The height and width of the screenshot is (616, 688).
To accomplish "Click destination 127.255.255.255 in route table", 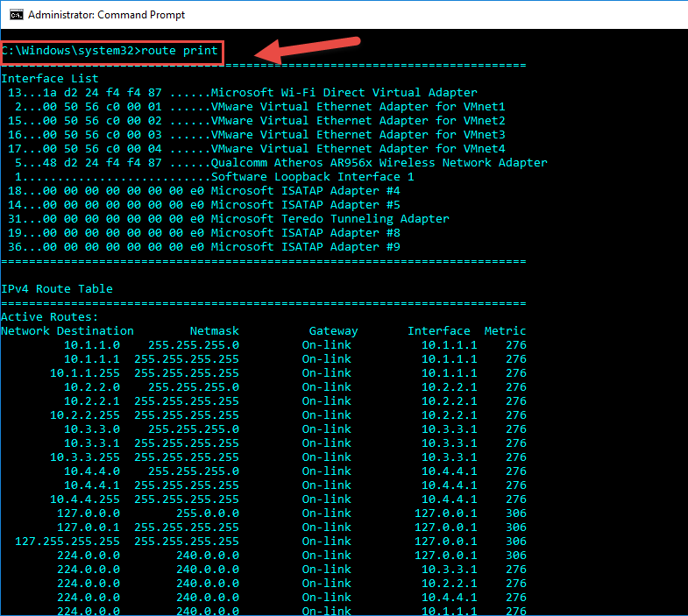I will (x=67, y=542).
